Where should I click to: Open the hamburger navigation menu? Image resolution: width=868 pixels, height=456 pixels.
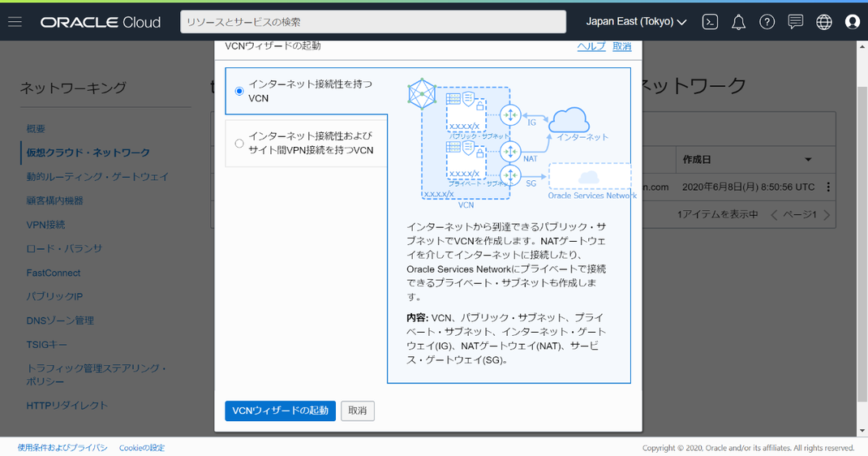tap(15, 22)
